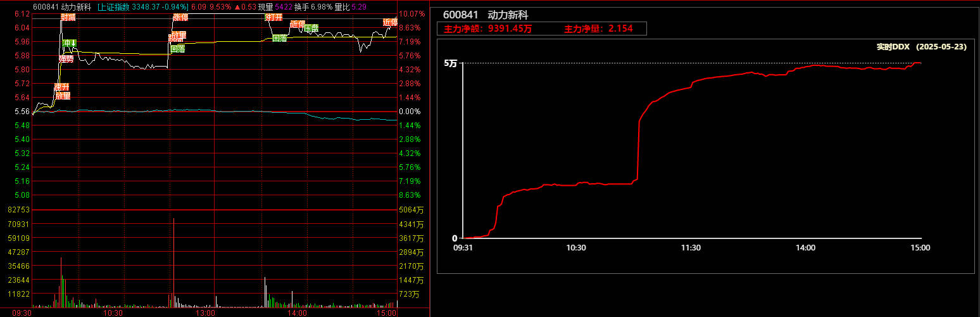Click the 主力净额 9391.45万 readout

pos(487,29)
